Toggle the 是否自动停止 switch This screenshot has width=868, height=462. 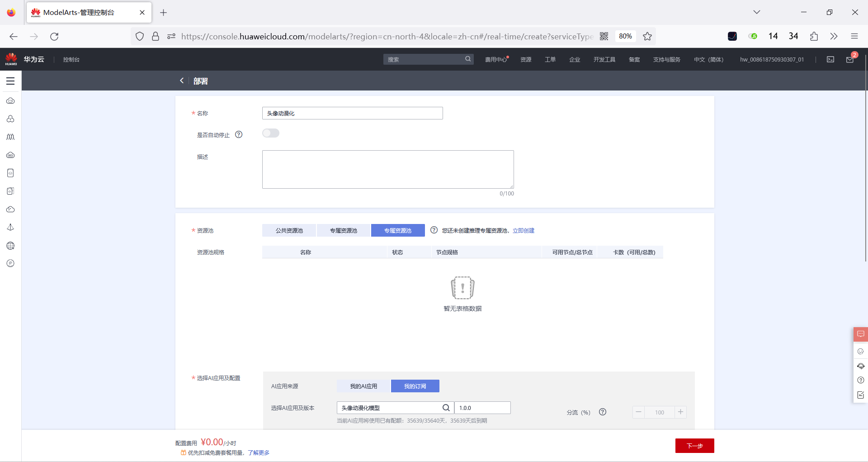coord(271,133)
